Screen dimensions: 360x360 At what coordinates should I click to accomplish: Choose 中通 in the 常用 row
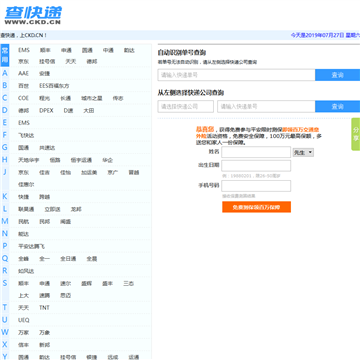108,50
